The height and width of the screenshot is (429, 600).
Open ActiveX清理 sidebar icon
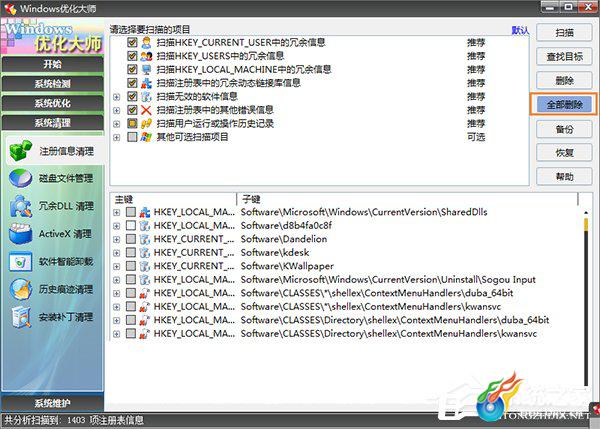[20, 234]
